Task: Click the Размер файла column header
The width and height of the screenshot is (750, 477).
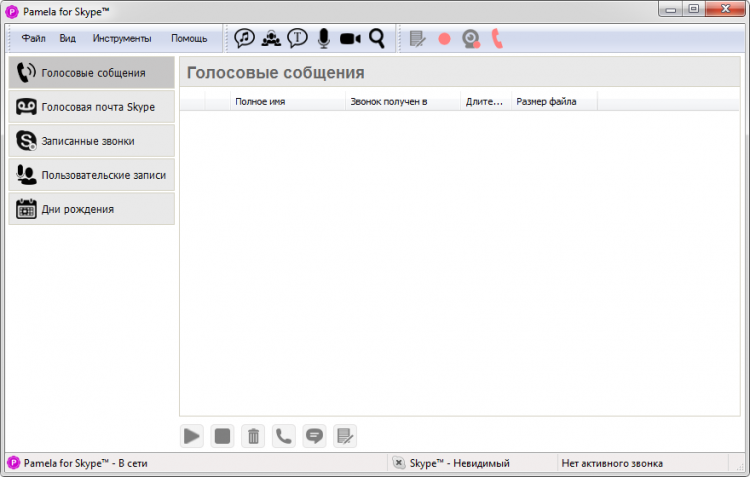Action: 554,101
